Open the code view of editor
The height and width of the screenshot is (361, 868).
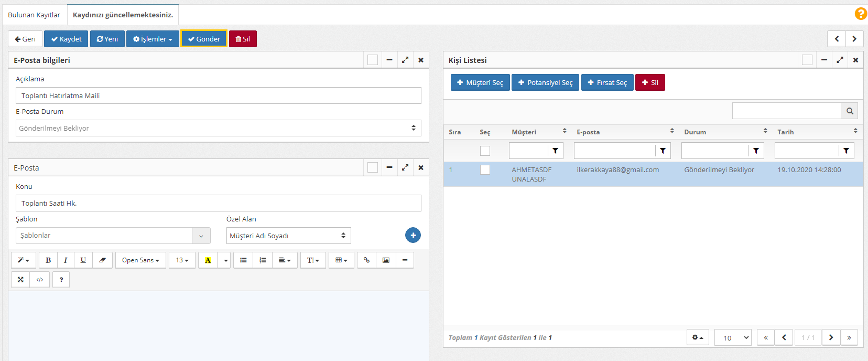40,280
